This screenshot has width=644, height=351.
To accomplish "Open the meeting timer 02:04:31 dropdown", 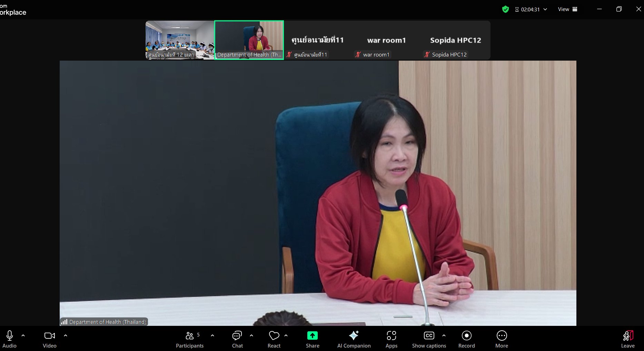I will coord(531,9).
